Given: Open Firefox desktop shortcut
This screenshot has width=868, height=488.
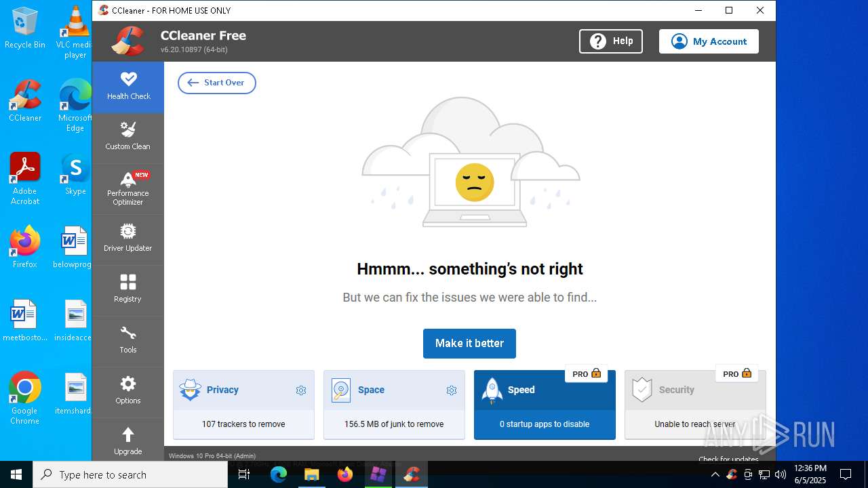Looking at the screenshot, I should pos(25,247).
